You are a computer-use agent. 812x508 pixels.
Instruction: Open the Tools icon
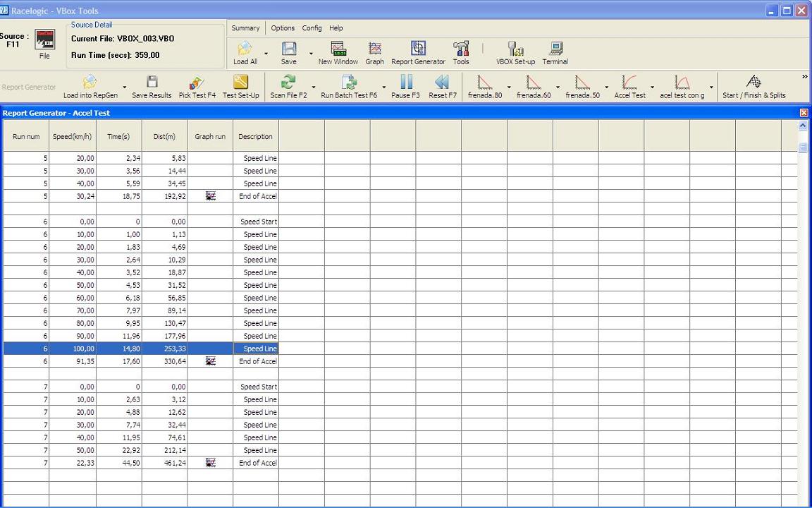click(x=461, y=54)
